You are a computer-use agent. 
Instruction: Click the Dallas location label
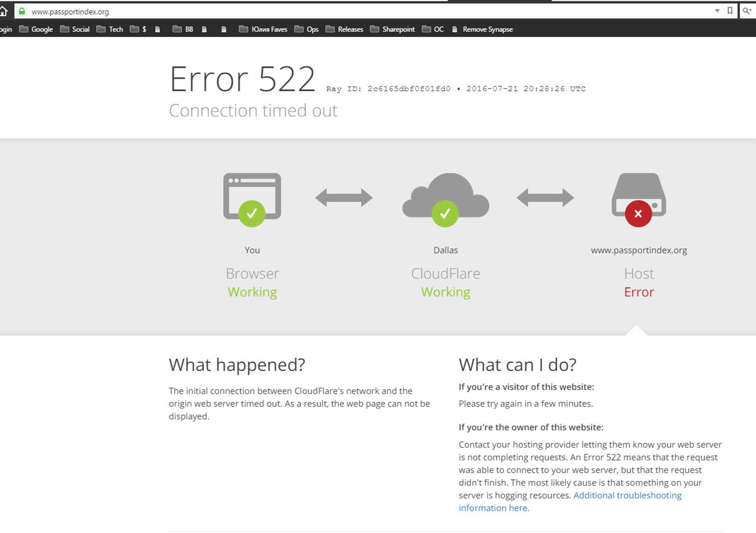tap(446, 250)
